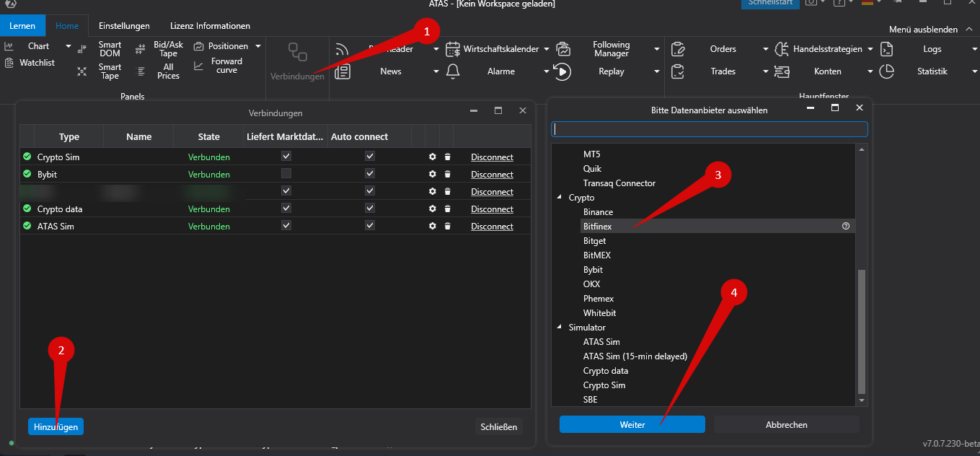
Task: Click Disconnect for the Crypto Sim connection
Action: [x=493, y=157]
